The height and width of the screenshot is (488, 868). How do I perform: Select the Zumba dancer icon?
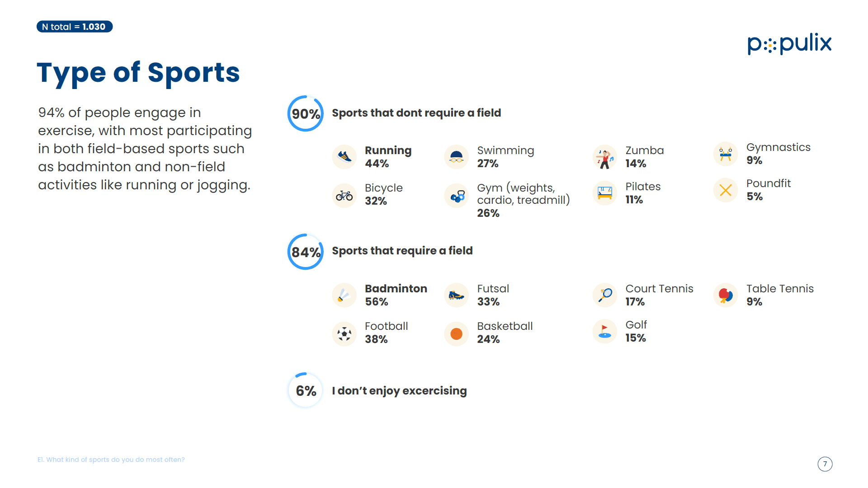coord(605,157)
